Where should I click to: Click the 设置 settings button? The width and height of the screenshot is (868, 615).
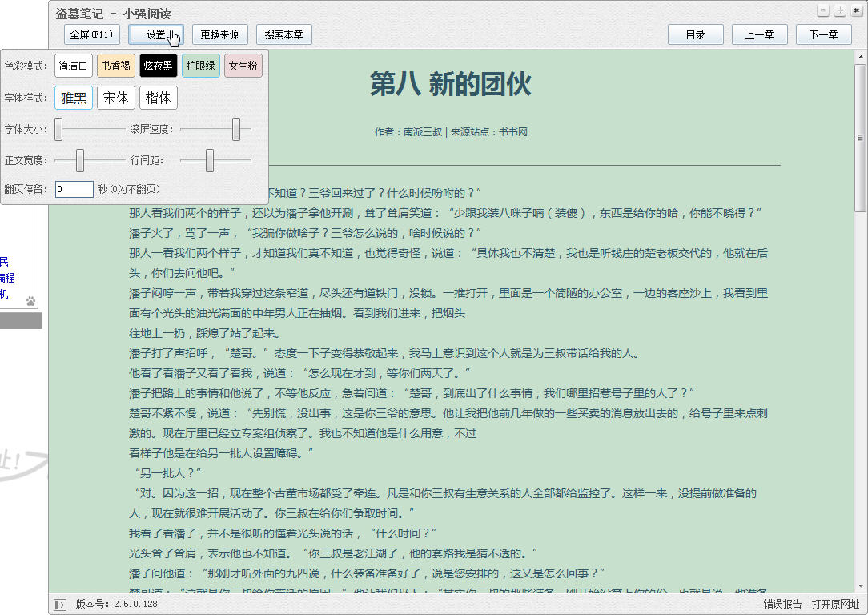pos(155,34)
